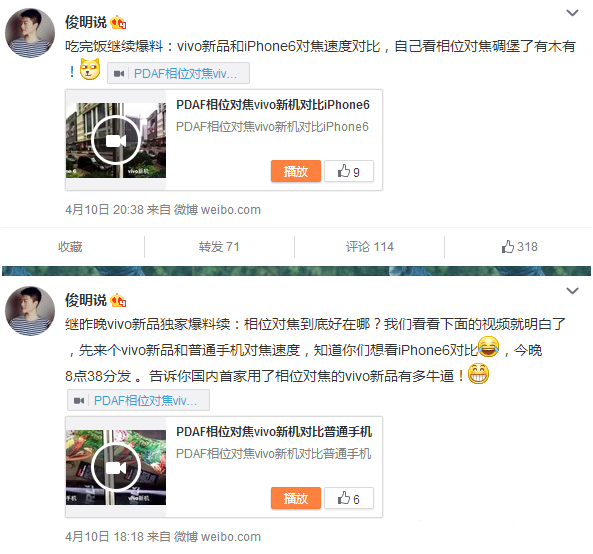This screenshot has width=593, height=554.
Task: Click orange 播放 button for iPhone6 video
Action: [296, 171]
